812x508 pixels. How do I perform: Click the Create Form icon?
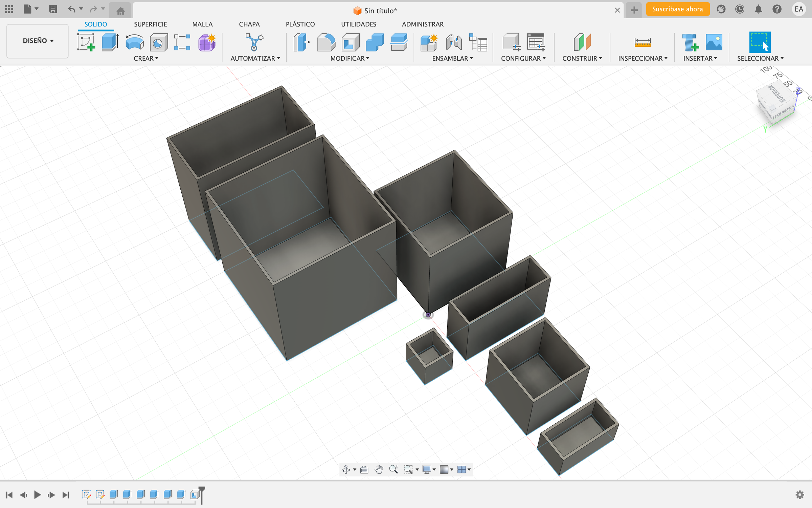coord(207,42)
